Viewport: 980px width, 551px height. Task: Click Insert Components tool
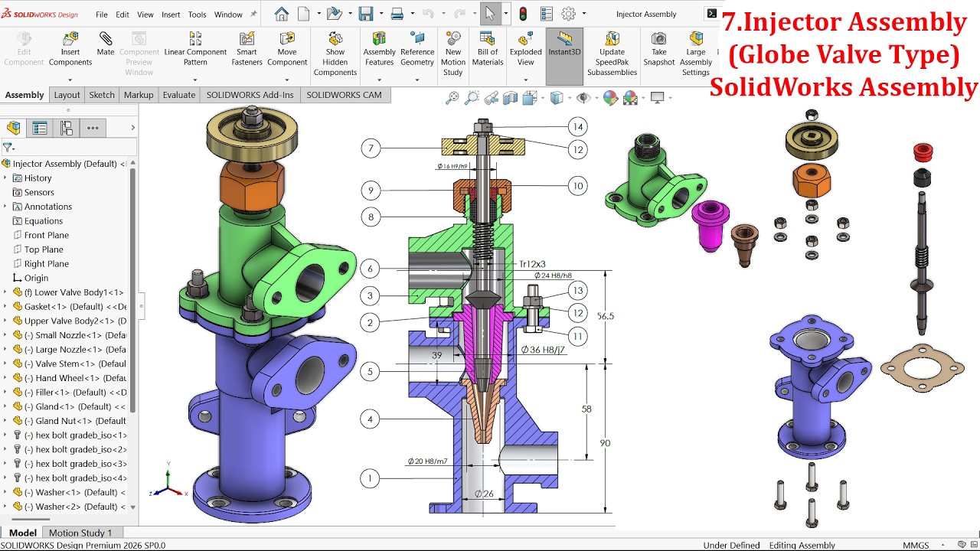point(70,49)
